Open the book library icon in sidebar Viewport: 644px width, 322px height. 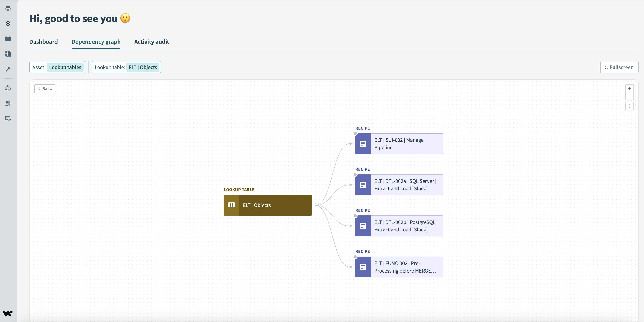8,39
